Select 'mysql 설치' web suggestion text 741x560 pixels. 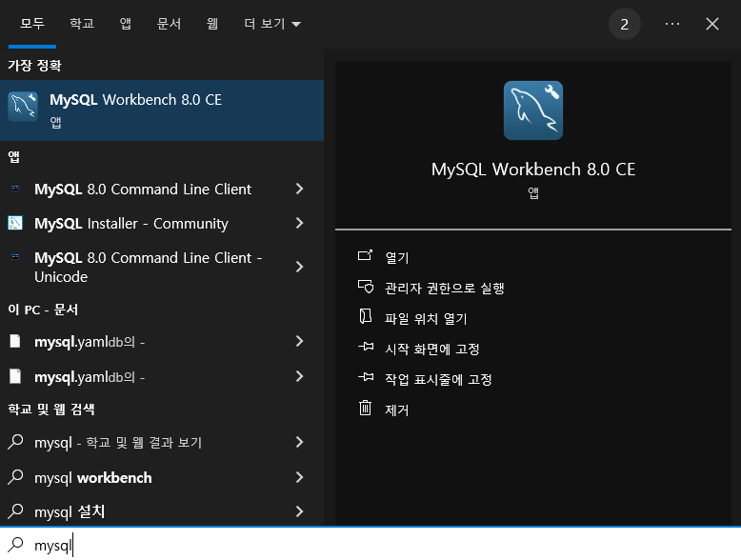(x=70, y=511)
